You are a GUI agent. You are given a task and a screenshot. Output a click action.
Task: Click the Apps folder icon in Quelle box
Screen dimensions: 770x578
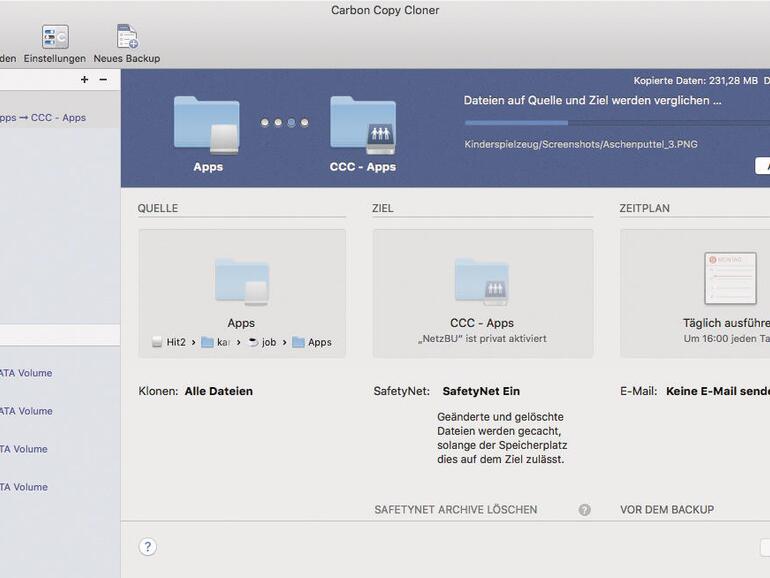(x=242, y=281)
